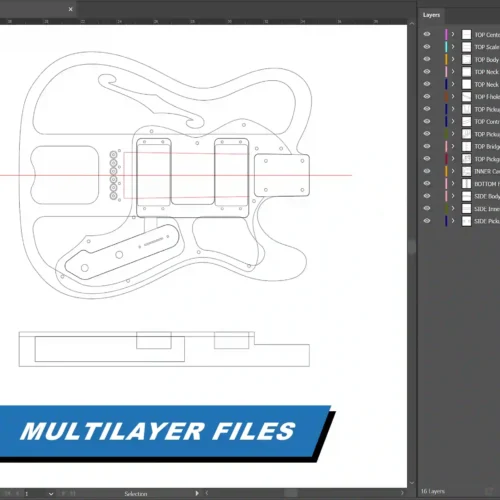Select the control plate shape on artboard
The image size is (500, 500).
pyautogui.click(x=122, y=252)
